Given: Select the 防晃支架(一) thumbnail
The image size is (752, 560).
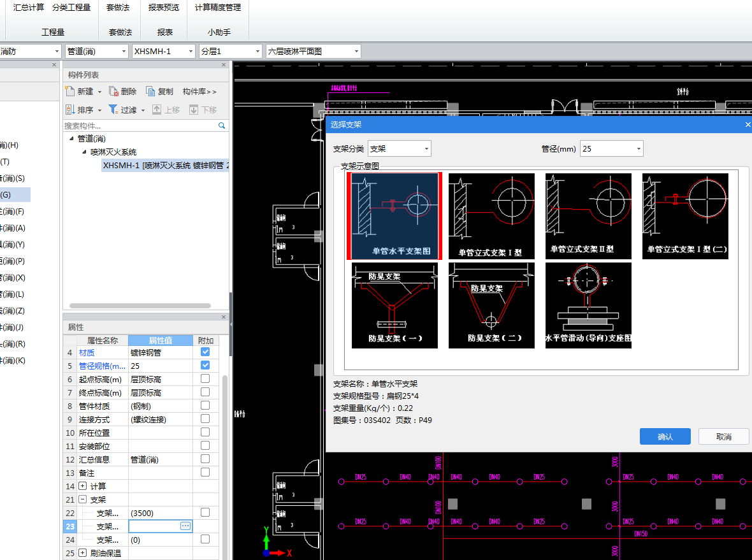Looking at the screenshot, I should pos(394,305).
